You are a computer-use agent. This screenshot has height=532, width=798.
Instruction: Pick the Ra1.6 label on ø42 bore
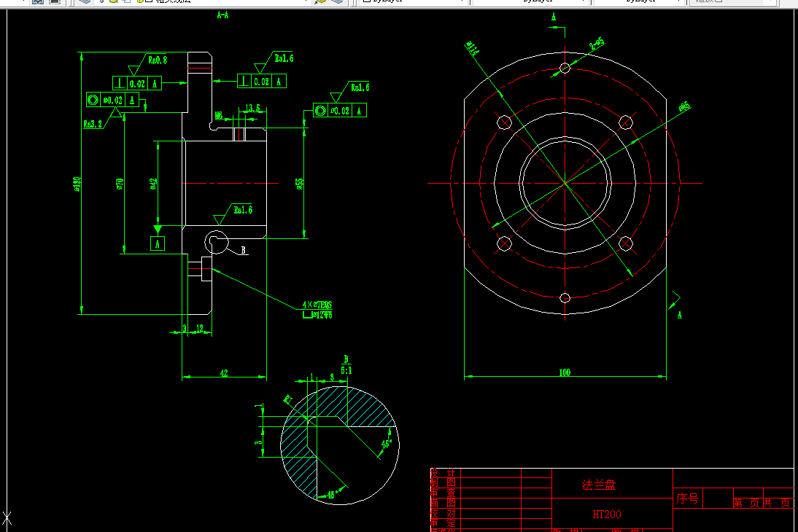click(243, 210)
